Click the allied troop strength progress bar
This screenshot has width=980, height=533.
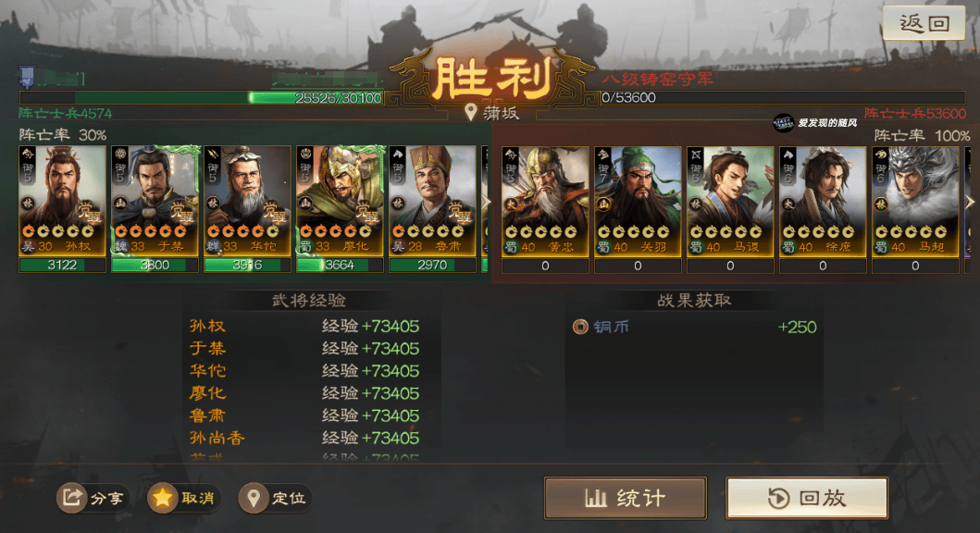click(201, 98)
